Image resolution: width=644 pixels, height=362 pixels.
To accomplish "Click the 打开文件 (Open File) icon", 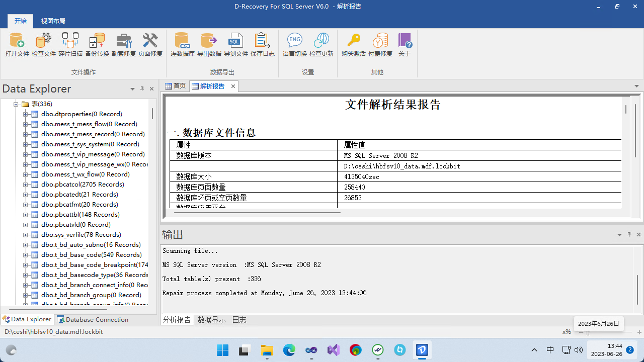I will [17, 45].
